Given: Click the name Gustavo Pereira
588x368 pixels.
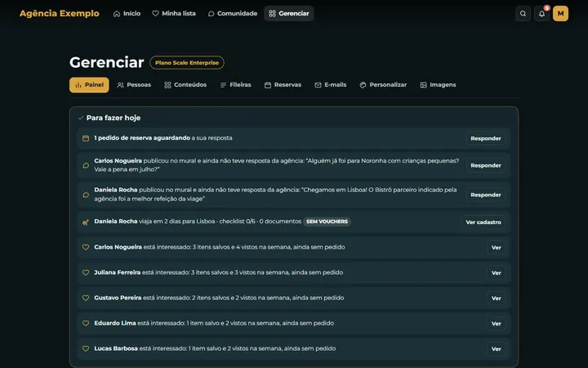Looking at the screenshot, I should pos(118,298).
